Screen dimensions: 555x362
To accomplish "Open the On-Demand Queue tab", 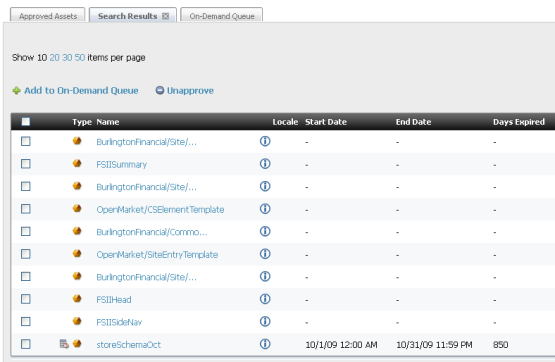I will click(222, 16).
